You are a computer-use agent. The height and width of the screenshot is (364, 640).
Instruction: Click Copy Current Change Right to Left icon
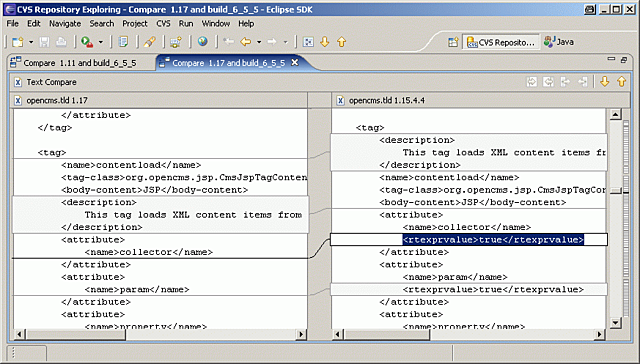pos(582,82)
